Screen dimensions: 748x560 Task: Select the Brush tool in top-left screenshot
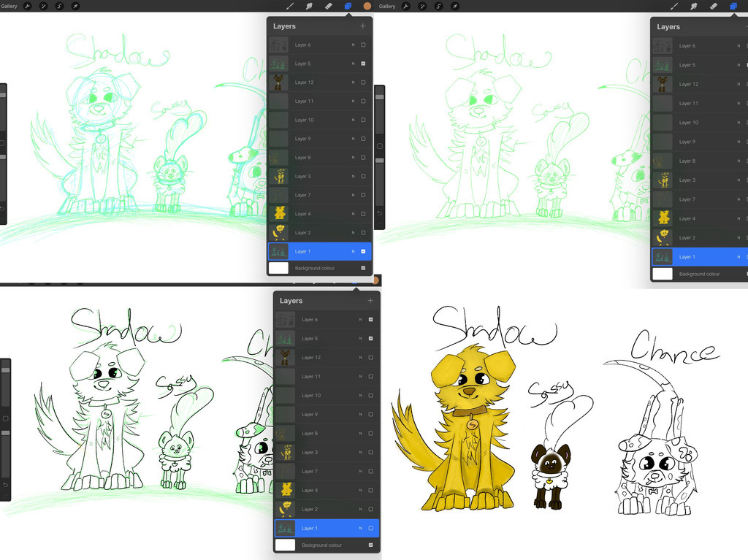290,6
